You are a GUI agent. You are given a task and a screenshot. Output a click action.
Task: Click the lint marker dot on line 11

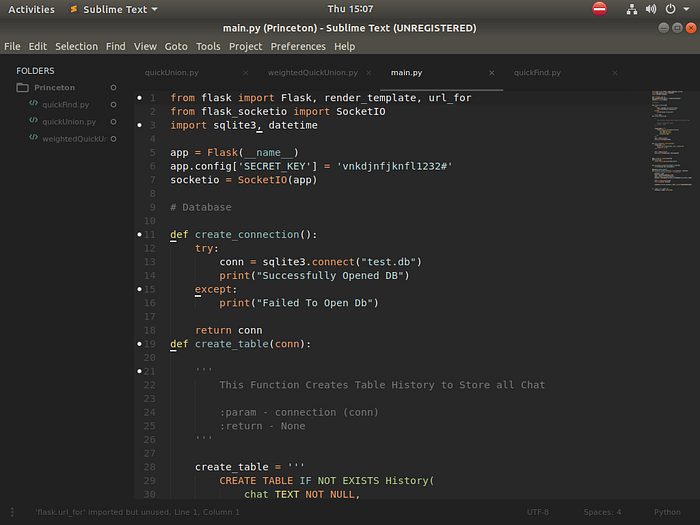pos(140,234)
